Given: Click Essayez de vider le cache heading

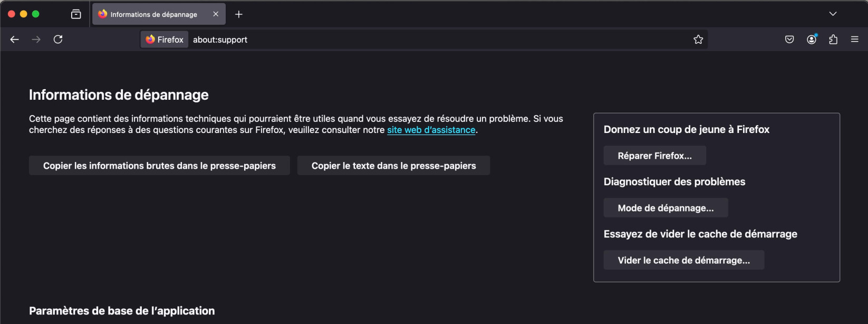Looking at the screenshot, I should pyautogui.click(x=700, y=234).
